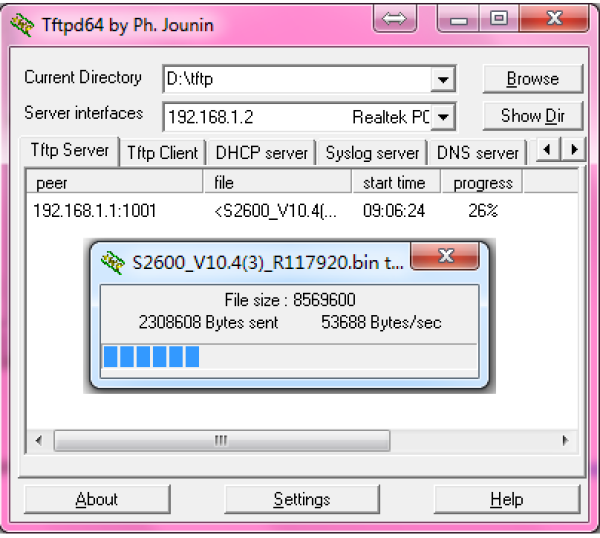Click the start time 09:06:24 cell

[394, 211]
